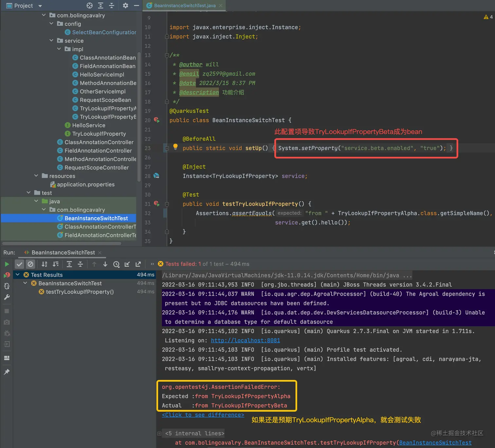Open RequestScopeController file
The image size is (495, 448).
93,168
